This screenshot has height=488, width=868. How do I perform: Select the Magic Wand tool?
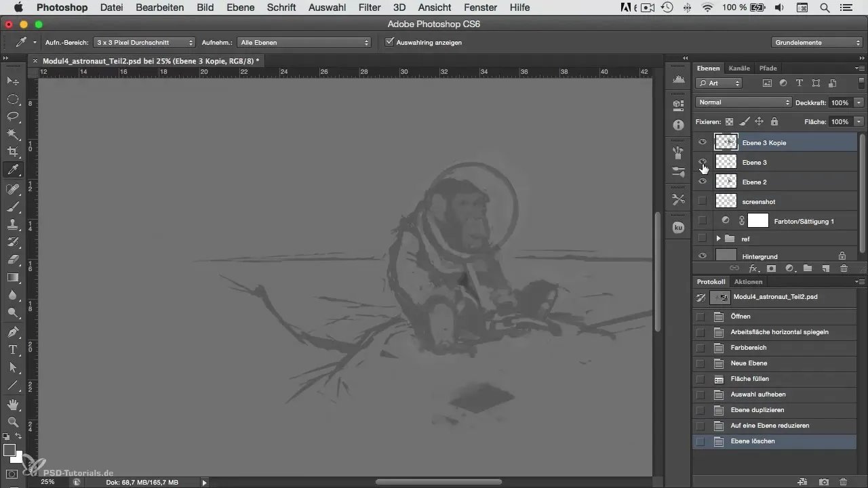coord(12,134)
